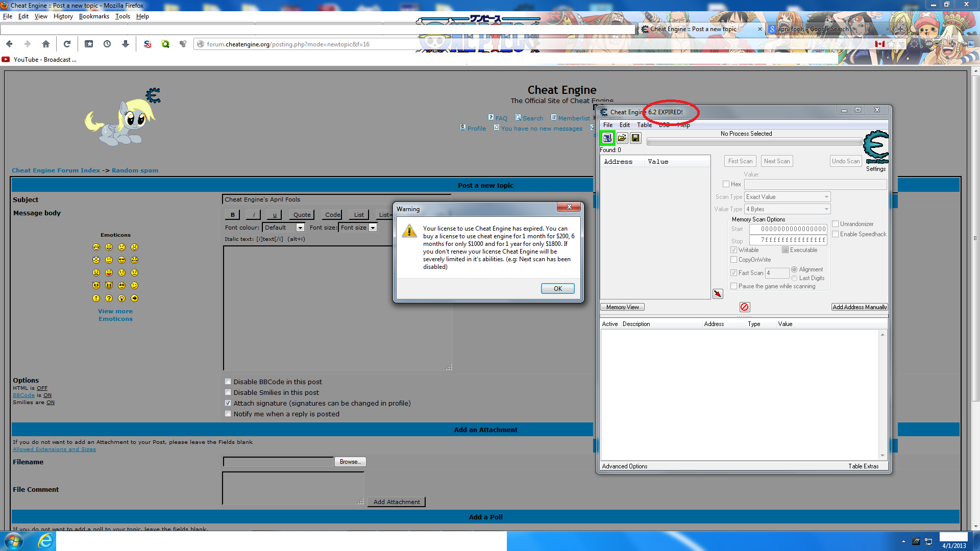The image size is (980, 551).
Task: Click the NoScript S icon in toolbar
Action: click(x=148, y=44)
